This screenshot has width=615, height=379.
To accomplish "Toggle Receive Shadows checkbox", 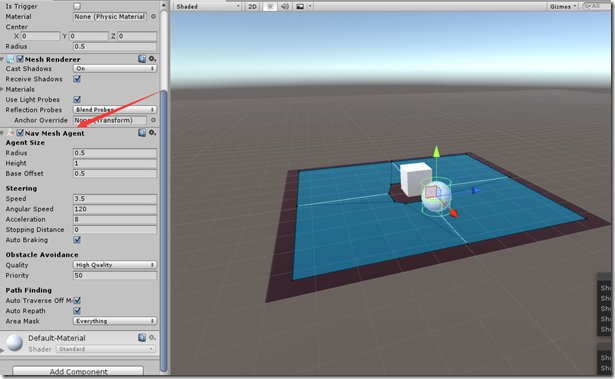I will point(77,79).
